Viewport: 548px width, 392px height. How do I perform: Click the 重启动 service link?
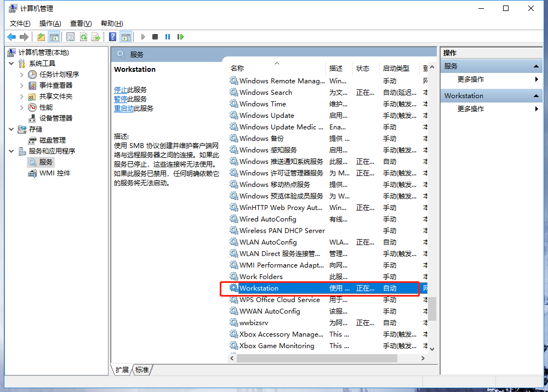coord(124,109)
